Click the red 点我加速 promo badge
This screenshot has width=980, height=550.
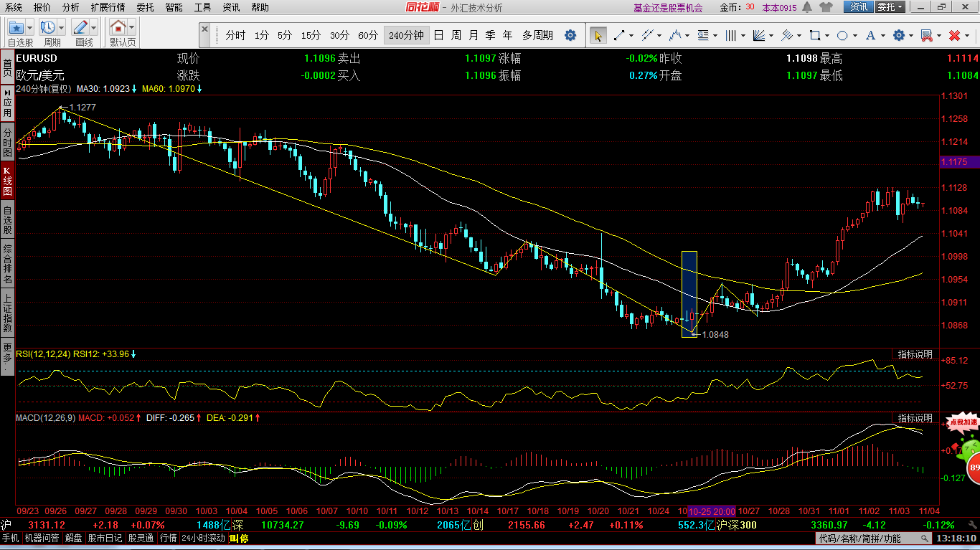pyautogui.click(x=963, y=422)
